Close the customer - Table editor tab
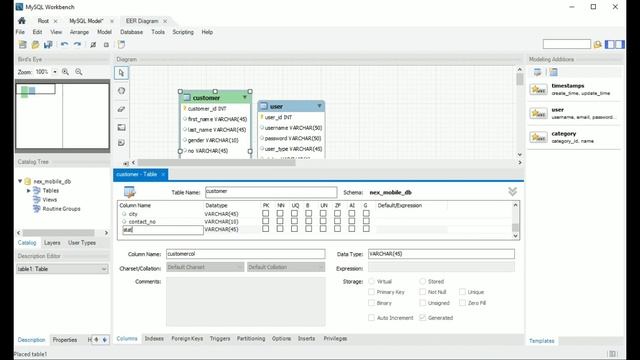The width and height of the screenshot is (640, 360). (x=163, y=174)
